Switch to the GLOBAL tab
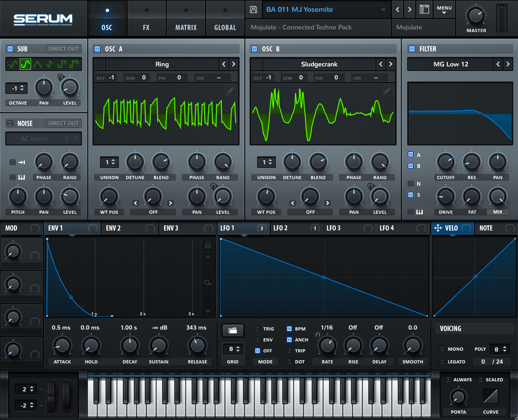The width and height of the screenshot is (518, 420). pyautogui.click(x=225, y=19)
